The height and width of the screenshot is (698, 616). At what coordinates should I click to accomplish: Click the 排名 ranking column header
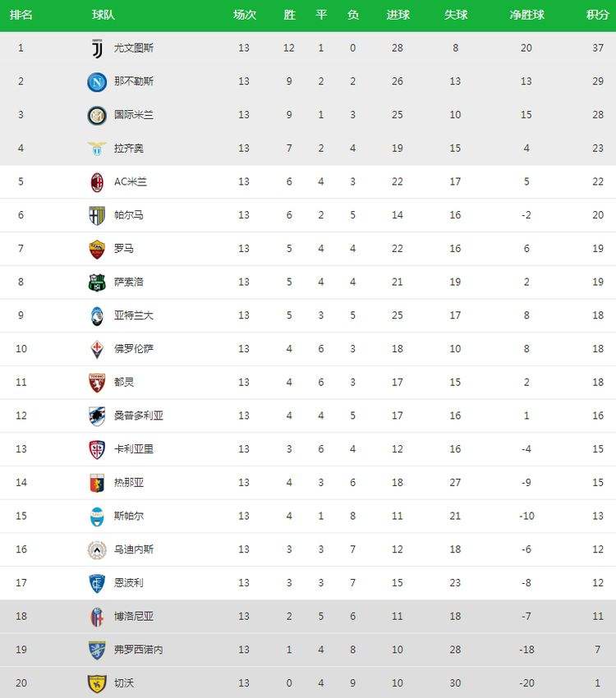point(21,15)
